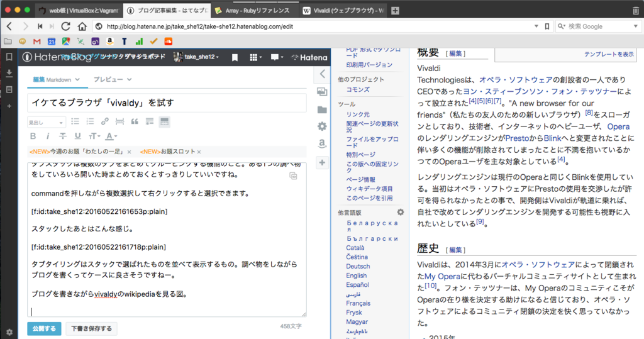This screenshot has height=339, width=644.
Task: Open a new tab with plus button
Action: click(x=395, y=11)
